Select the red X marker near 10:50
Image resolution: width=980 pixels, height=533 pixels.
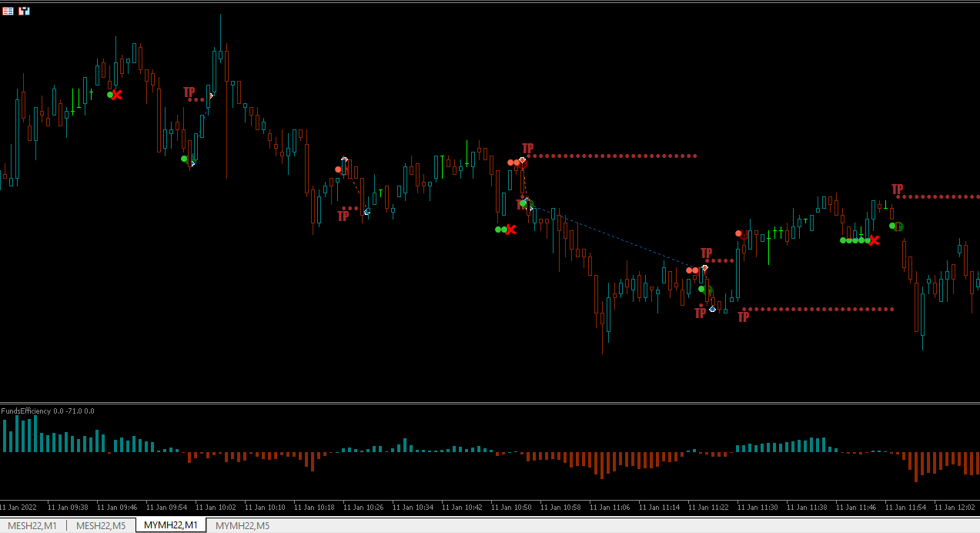pyautogui.click(x=510, y=230)
